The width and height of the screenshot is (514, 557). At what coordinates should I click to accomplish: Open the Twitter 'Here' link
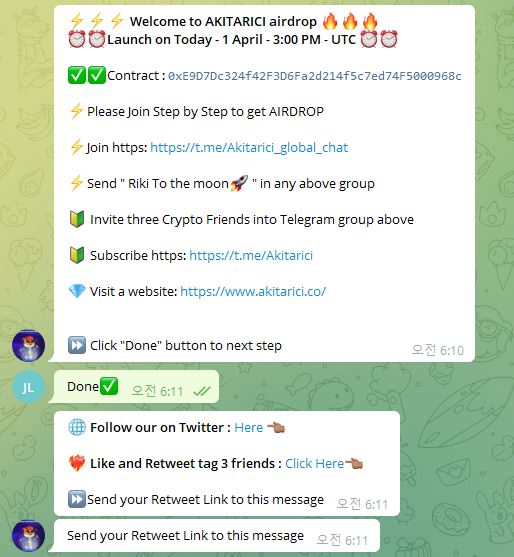coord(249,427)
